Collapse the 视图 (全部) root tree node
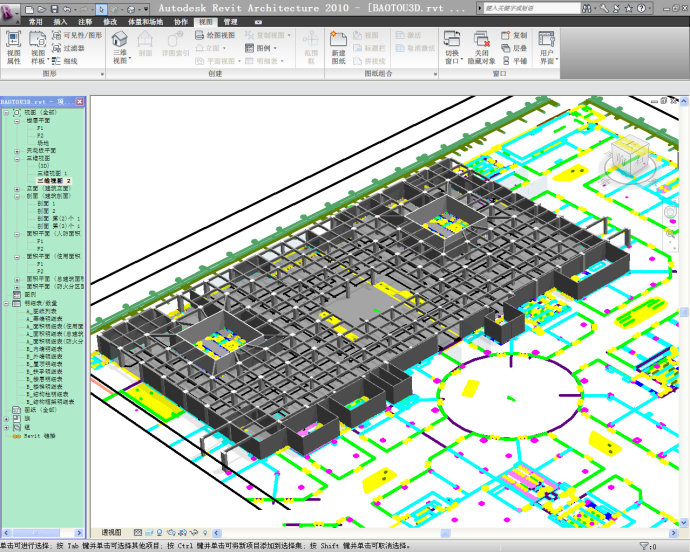The image size is (690, 552). [x=6, y=113]
